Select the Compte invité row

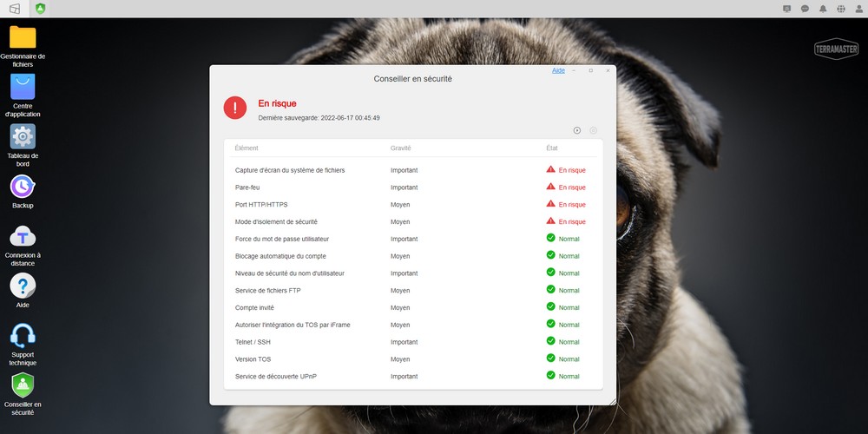pos(413,308)
